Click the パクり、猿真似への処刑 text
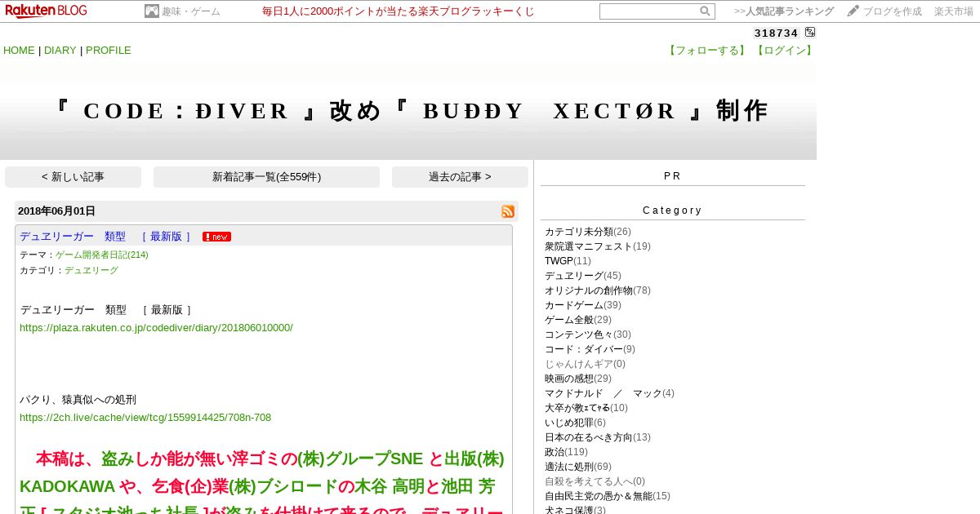The width and height of the screenshot is (980, 514). (x=78, y=400)
